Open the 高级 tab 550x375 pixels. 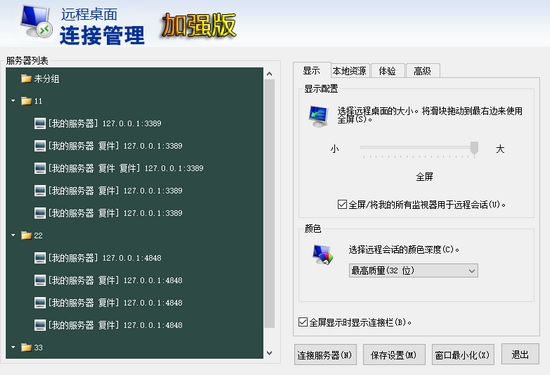(422, 71)
